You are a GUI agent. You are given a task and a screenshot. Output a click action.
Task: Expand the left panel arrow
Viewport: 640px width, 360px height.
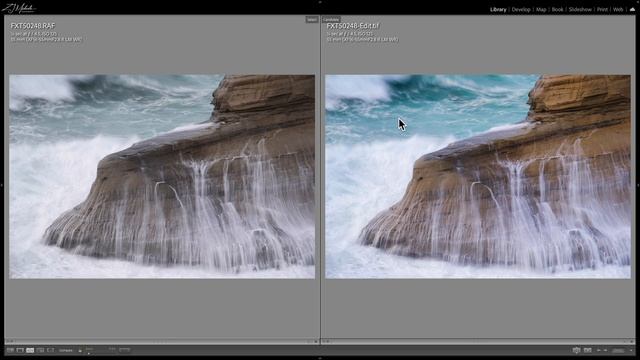(x=2, y=185)
